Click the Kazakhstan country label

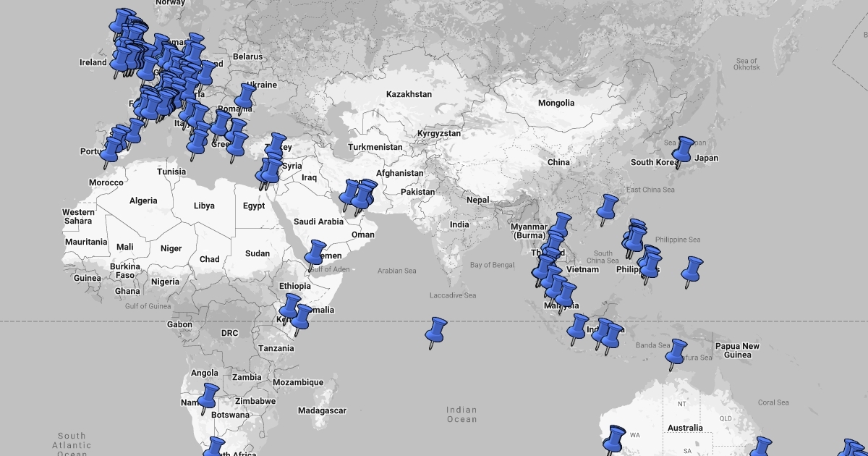tap(409, 94)
